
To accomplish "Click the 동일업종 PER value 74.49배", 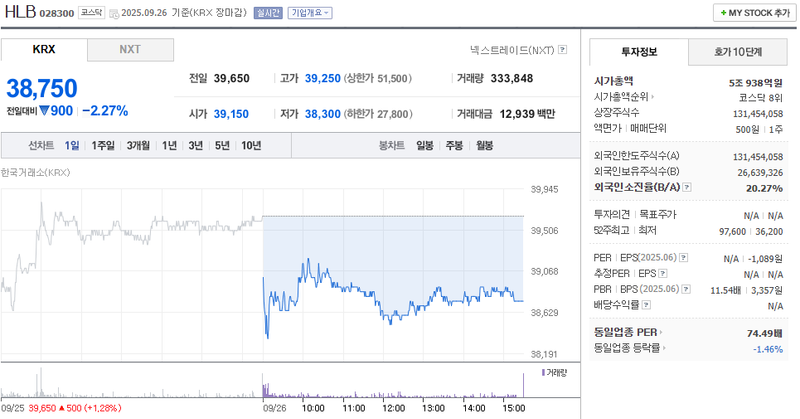I will 764,333.
